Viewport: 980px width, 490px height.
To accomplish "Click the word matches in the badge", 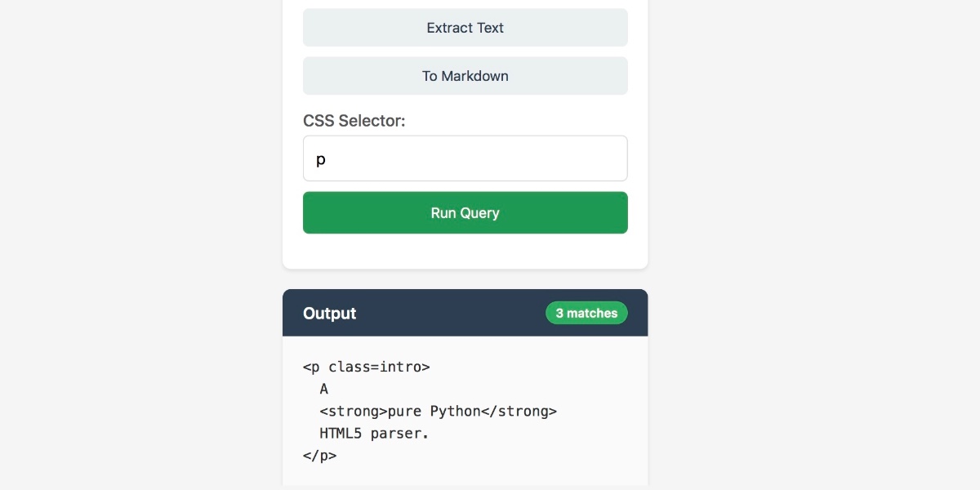I will pos(593,314).
